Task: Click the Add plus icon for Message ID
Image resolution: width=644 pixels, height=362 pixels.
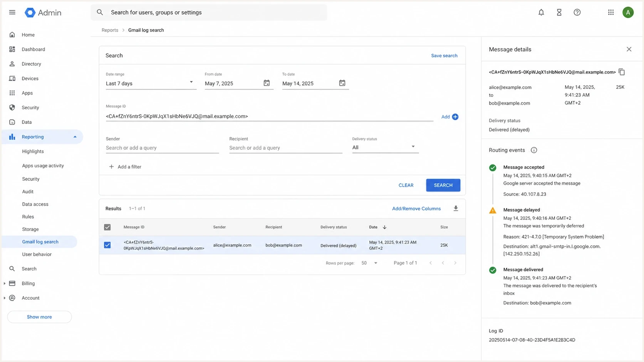Action: point(455,117)
